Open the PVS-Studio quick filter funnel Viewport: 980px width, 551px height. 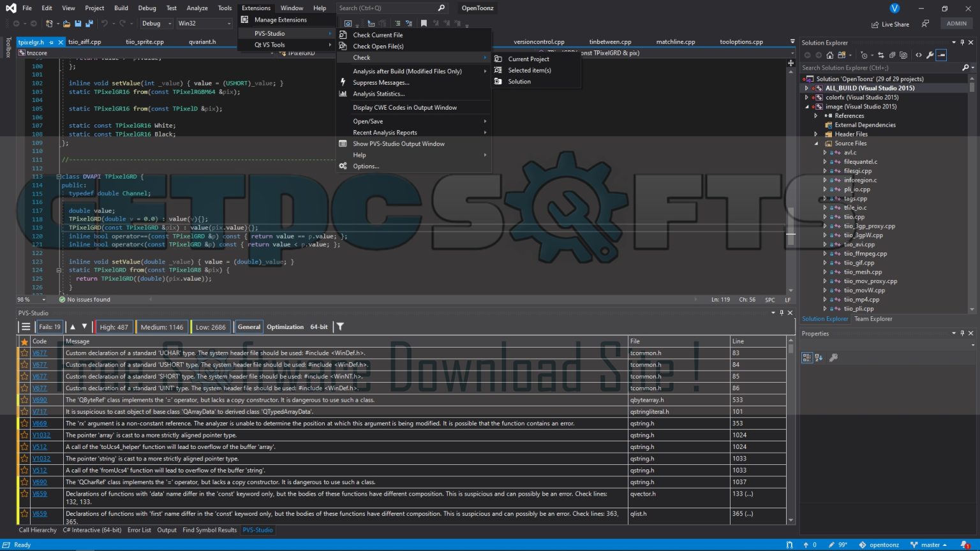click(341, 327)
